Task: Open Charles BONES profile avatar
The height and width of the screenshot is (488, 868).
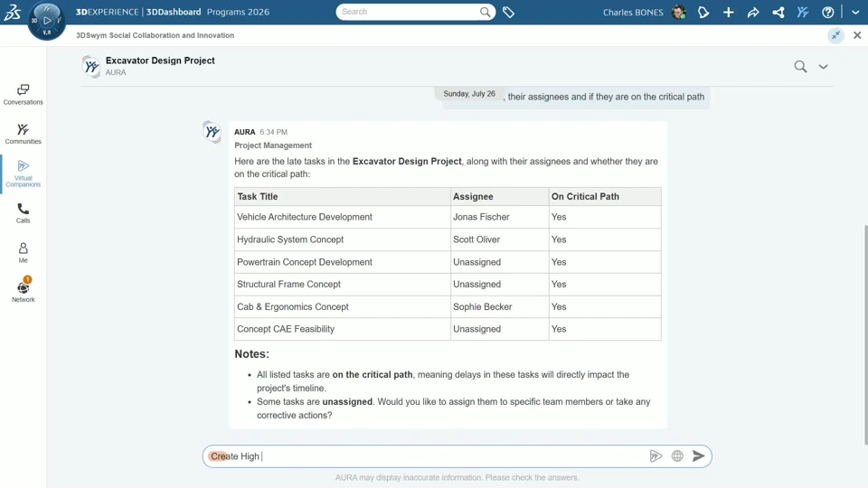Action: click(x=679, y=12)
